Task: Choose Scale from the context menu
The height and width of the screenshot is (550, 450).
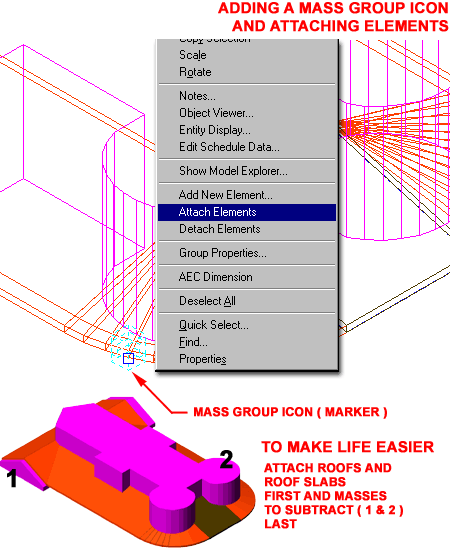Action: point(247,55)
